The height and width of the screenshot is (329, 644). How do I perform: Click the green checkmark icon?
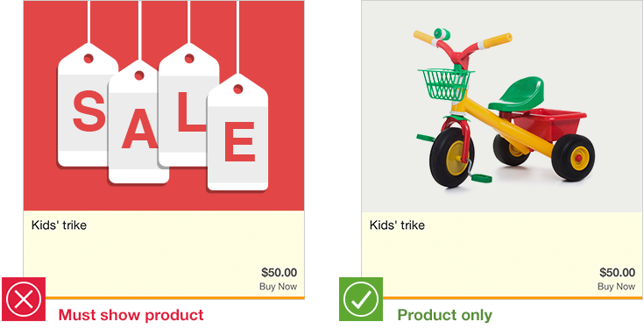tap(361, 299)
